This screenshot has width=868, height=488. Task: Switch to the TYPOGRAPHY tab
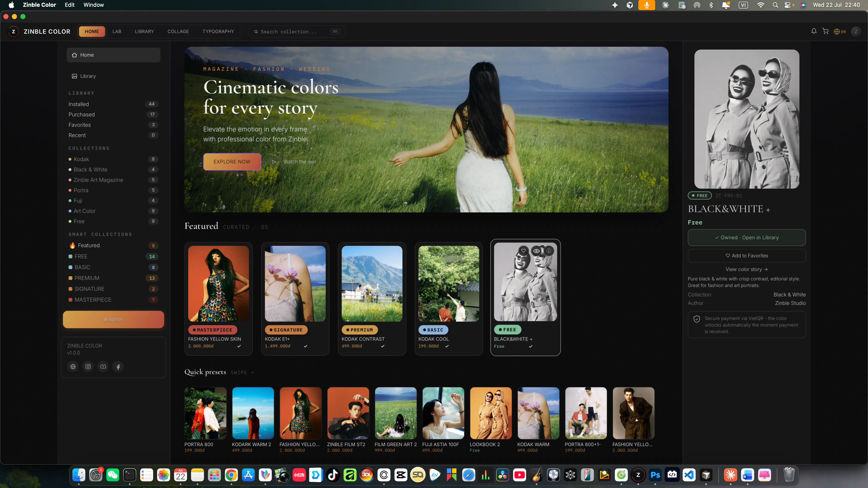pyautogui.click(x=218, y=31)
